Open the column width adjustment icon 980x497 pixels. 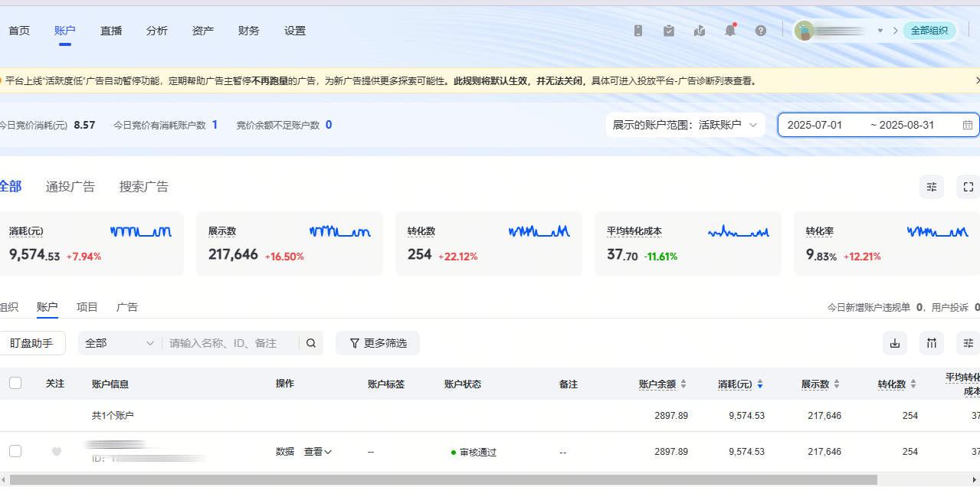click(931, 343)
